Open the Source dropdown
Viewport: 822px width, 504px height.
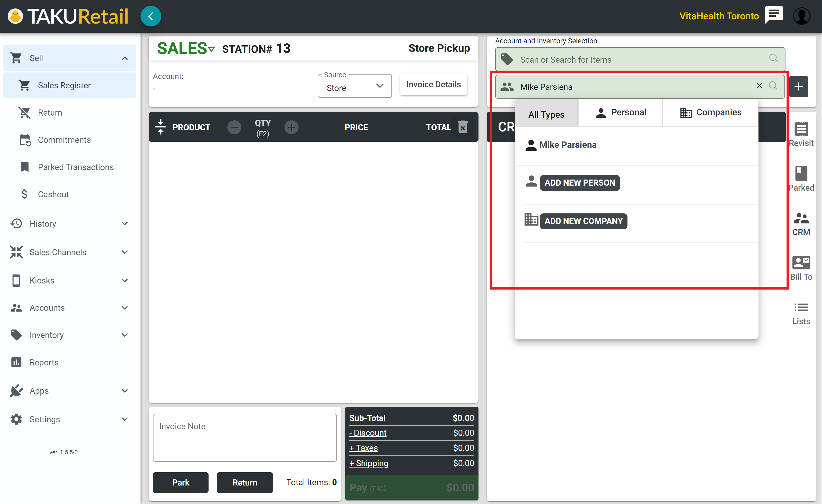354,87
